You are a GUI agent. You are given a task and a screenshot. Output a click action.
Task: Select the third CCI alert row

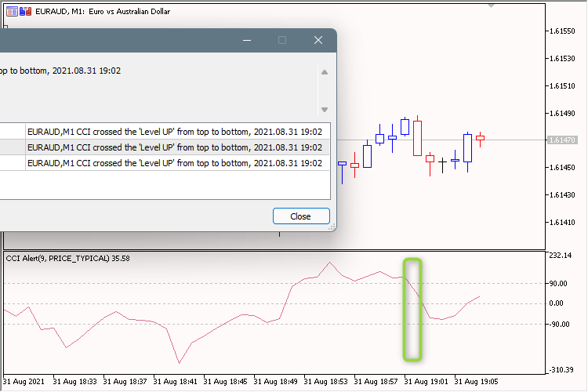tap(165, 163)
